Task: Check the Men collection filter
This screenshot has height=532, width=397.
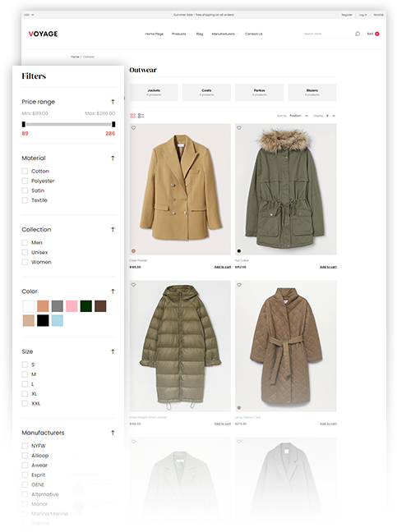Action: [x=25, y=242]
